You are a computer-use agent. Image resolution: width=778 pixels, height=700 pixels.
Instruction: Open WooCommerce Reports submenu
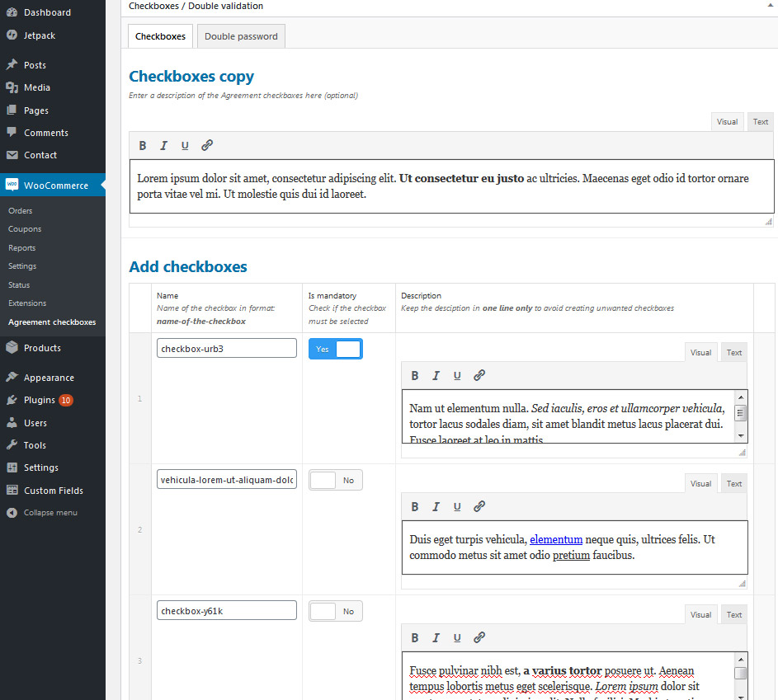pyautogui.click(x=21, y=248)
